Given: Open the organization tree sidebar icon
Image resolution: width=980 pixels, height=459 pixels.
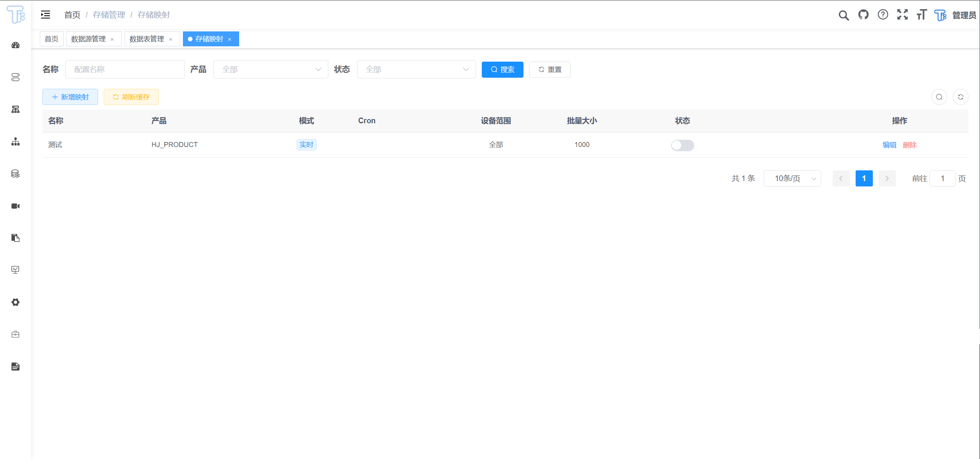Looking at the screenshot, I should click(15, 142).
